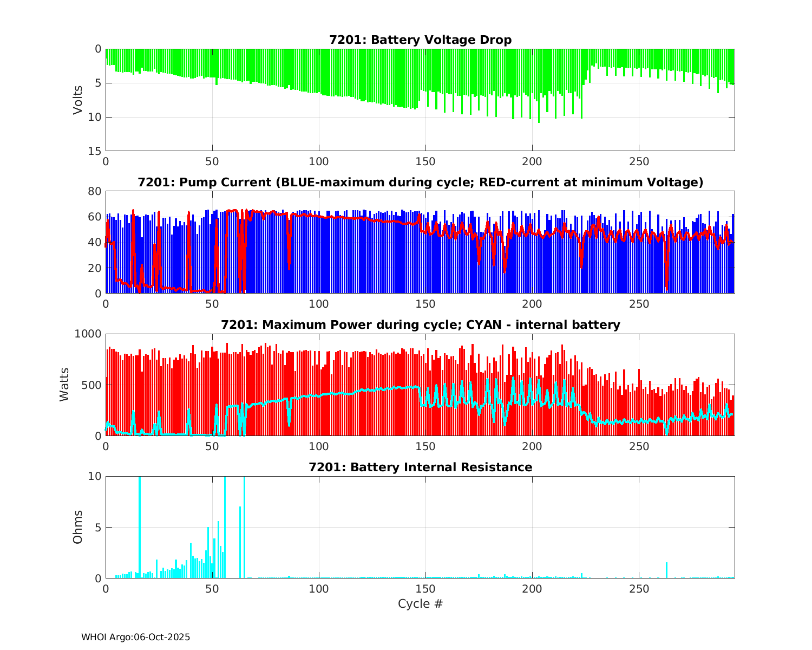812x650 pixels.
Task: Click the 100 x-tick under Voltage Drop plot
Action: click(319, 162)
